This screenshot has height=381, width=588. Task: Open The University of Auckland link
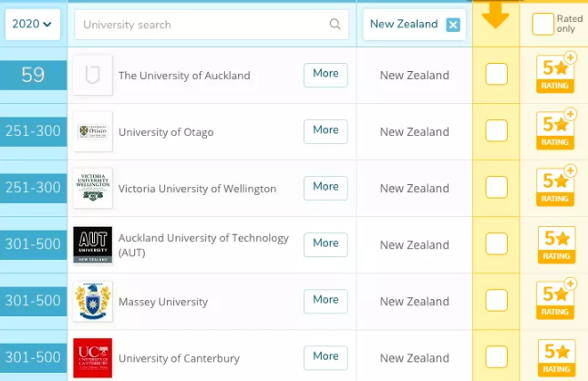(184, 76)
